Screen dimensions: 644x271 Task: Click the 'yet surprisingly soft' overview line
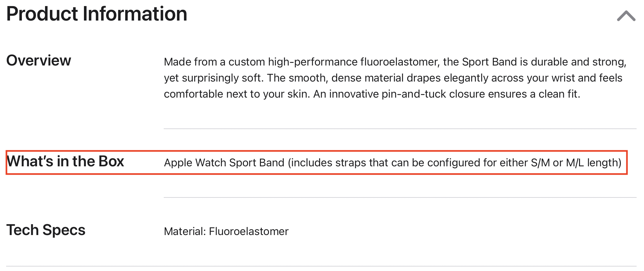click(x=393, y=78)
